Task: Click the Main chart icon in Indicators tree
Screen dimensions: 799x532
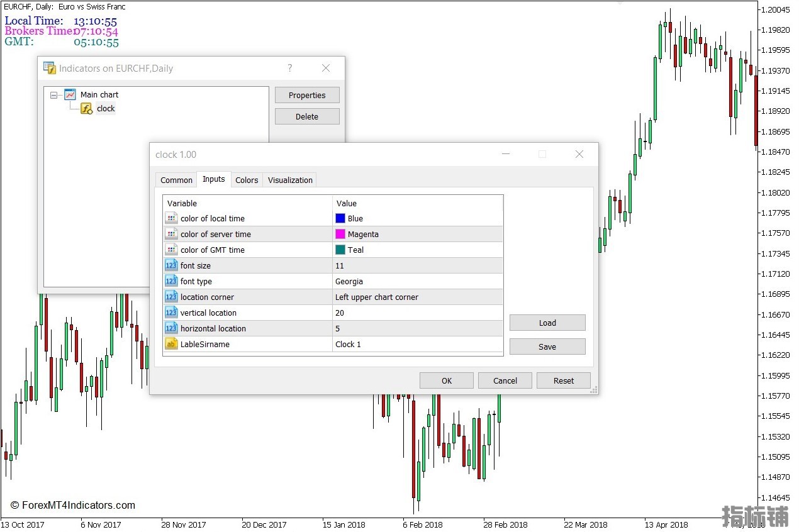Action: click(x=70, y=94)
